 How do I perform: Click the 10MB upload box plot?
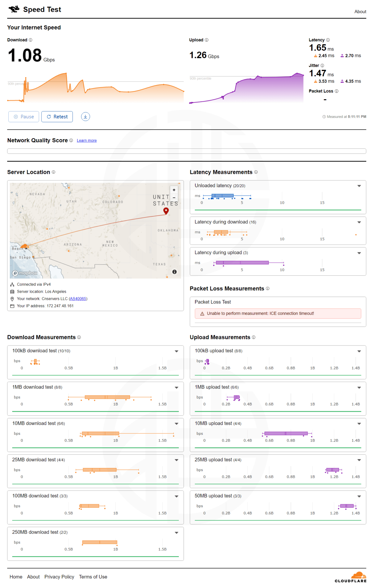click(287, 434)
